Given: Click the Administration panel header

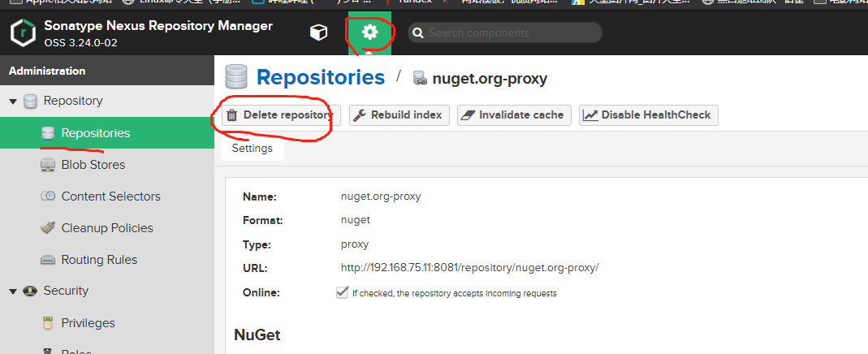Looking at the screenshot, I should tap(107, 71).
